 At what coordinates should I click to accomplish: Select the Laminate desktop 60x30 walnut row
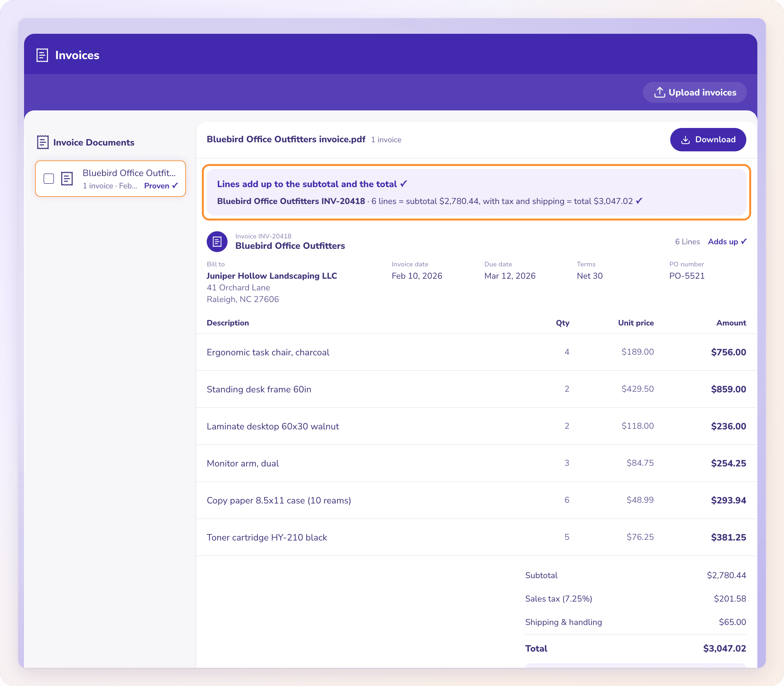[477, 426]
